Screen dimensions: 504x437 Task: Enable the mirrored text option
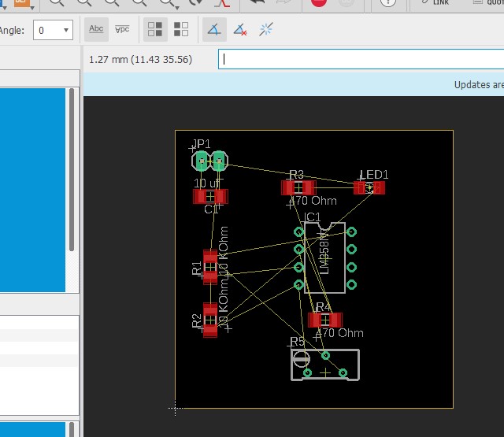[x=122, y=30]
